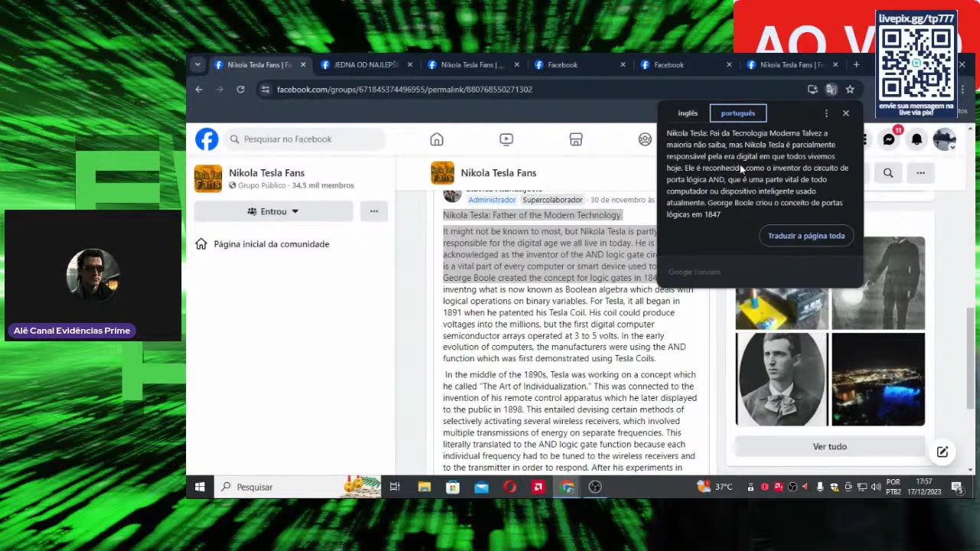Click Nikola Tesla Fans title in left sidebar
Screen dimensions: 980x551
[x=266, y=173]
